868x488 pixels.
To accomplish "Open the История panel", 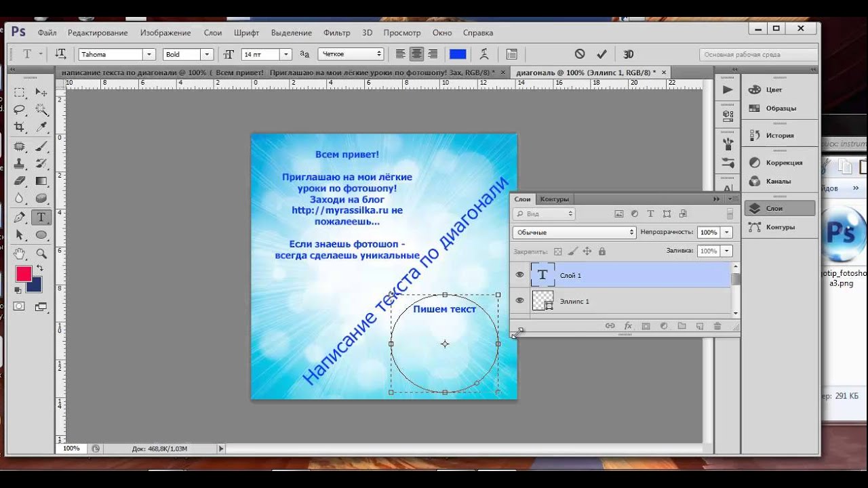I will [780, 135].
